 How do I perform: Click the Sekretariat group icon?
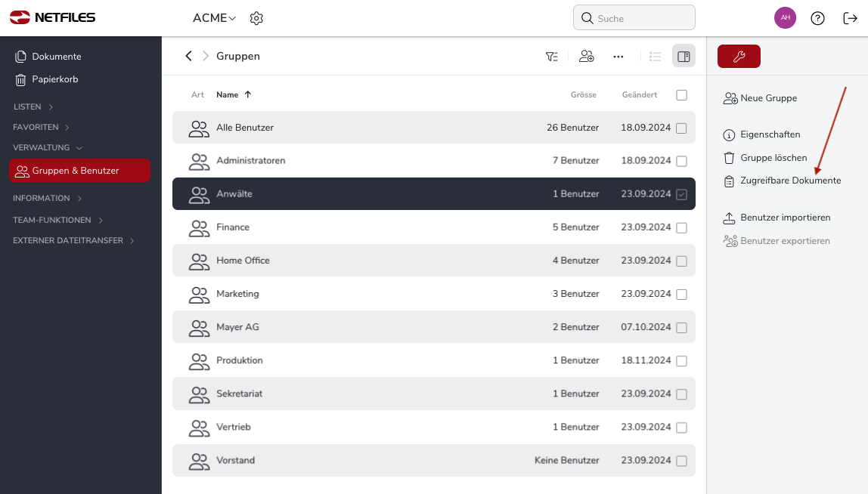(x=199, y=394)
